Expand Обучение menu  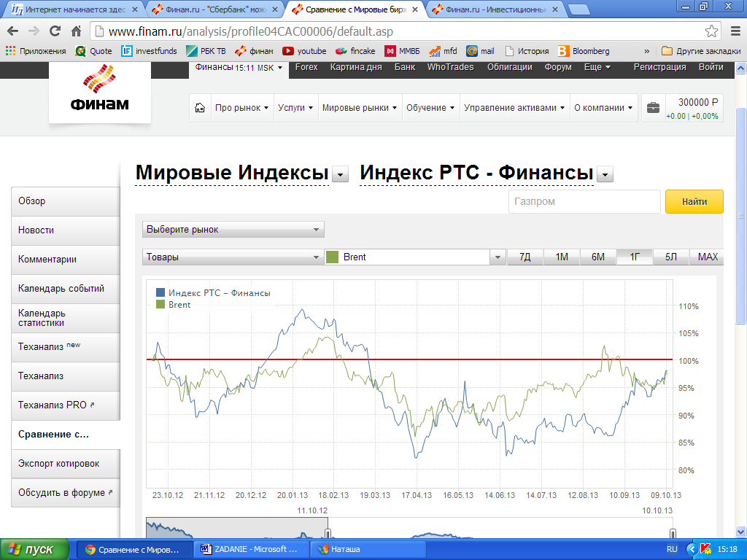point(430,108)
